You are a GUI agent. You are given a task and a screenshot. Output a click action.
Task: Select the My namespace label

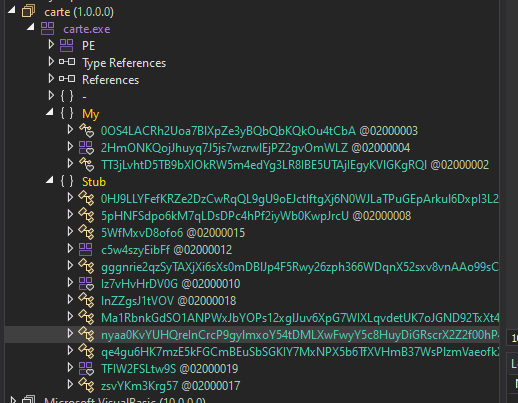(x=91, y=114)
